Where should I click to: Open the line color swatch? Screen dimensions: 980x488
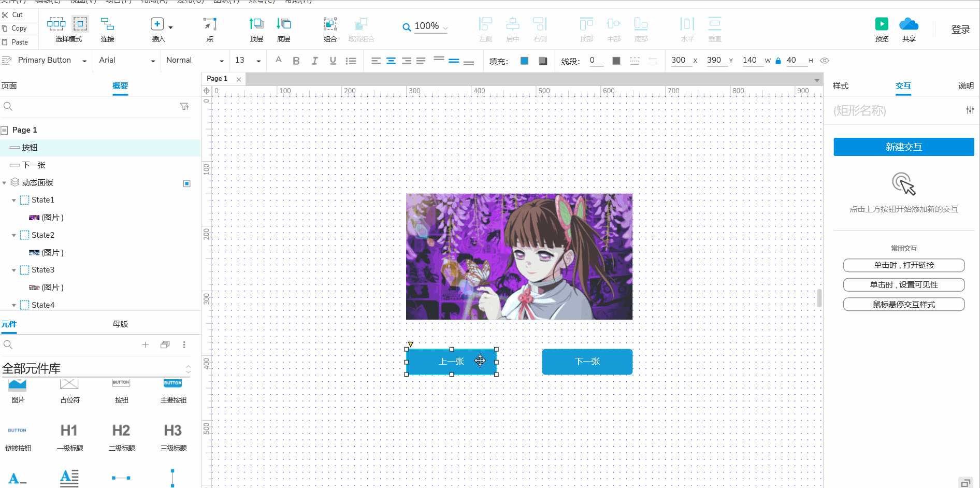616,61
